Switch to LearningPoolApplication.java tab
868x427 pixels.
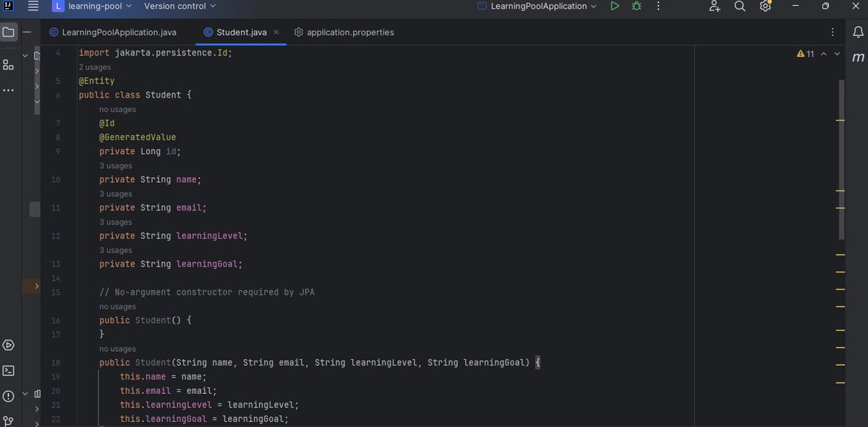(112, 33)
